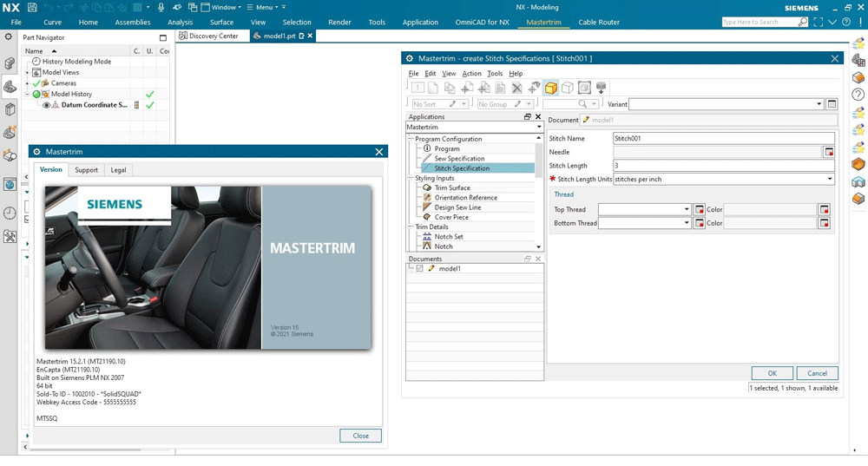Screen dimensions: 868x466
Task: Open the Variant manager icon beside dropdown
Action: pos(832,104)
